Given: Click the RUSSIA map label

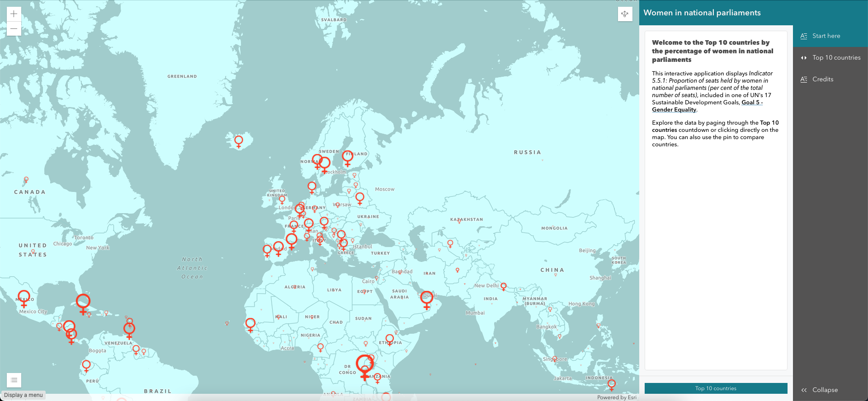Looking at the screenshot, I should (x=527, y=153).
